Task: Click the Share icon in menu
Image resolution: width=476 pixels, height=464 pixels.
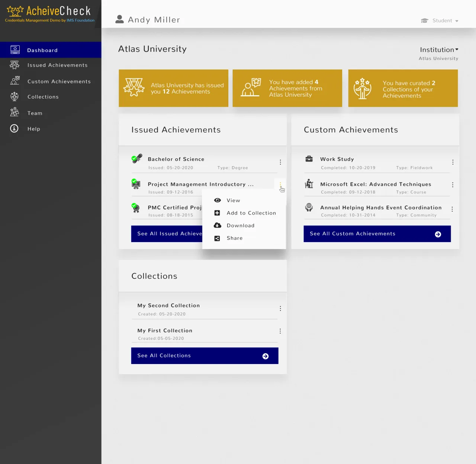Action: pos(217,238)
